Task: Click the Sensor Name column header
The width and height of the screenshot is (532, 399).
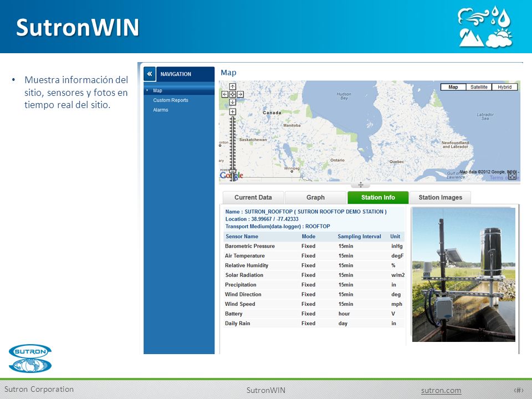Action: click(242, 237)
